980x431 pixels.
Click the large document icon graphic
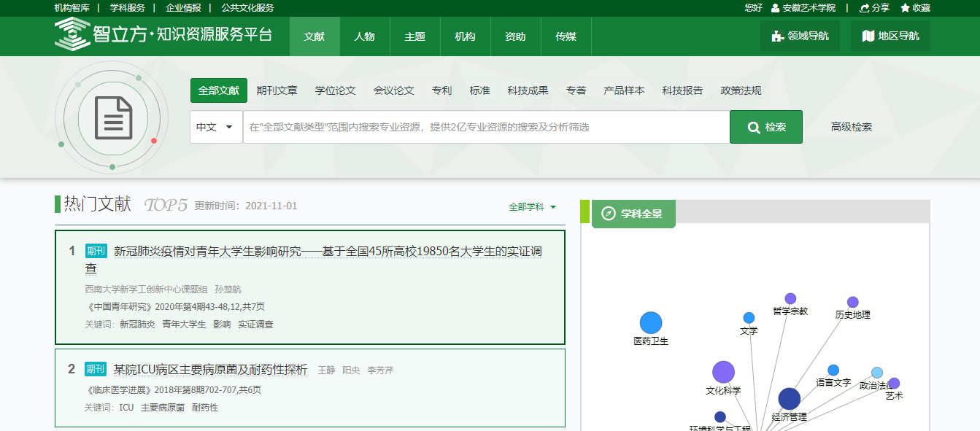click(x=113, y=118)
